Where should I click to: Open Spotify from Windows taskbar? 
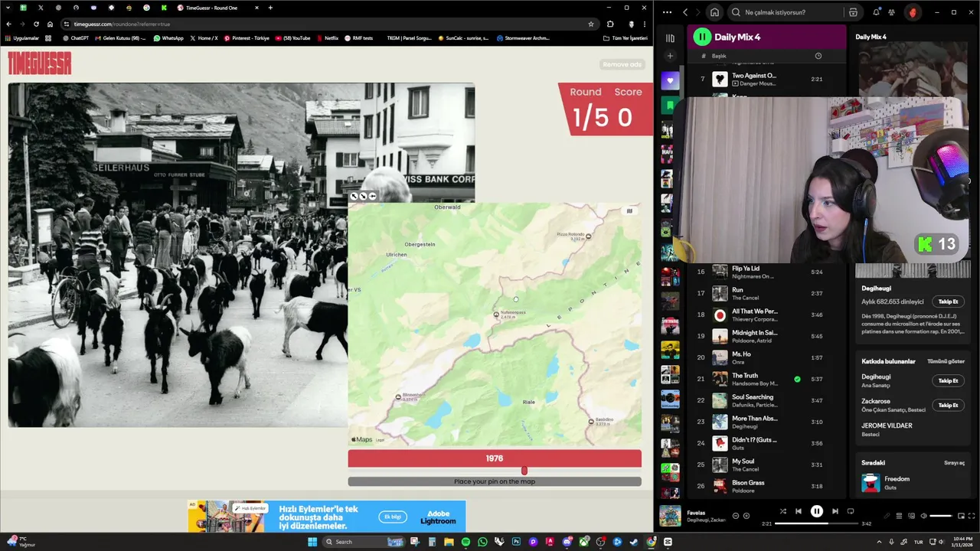pos(465,542)
